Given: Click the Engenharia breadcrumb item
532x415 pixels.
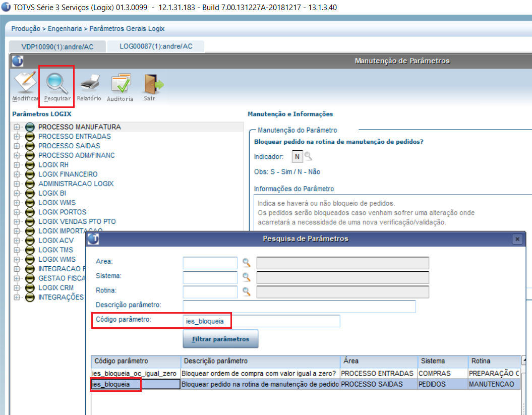Looking at the screenshot, I should click(x=65, y=29).
